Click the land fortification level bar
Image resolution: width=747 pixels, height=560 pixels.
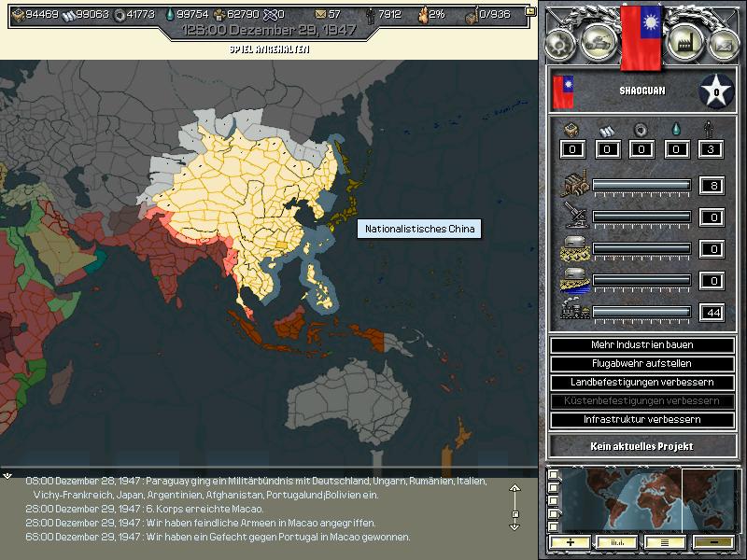641,248
